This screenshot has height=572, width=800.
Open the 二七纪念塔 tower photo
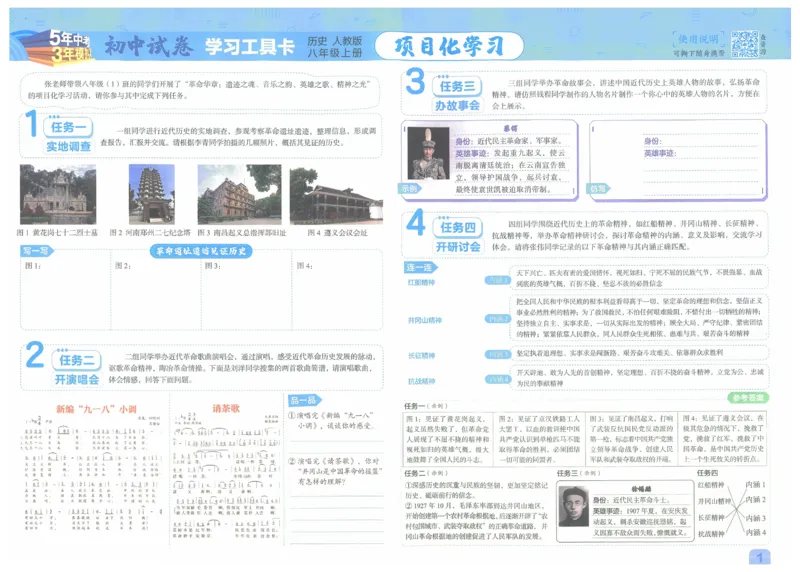(x=152, y=194)
